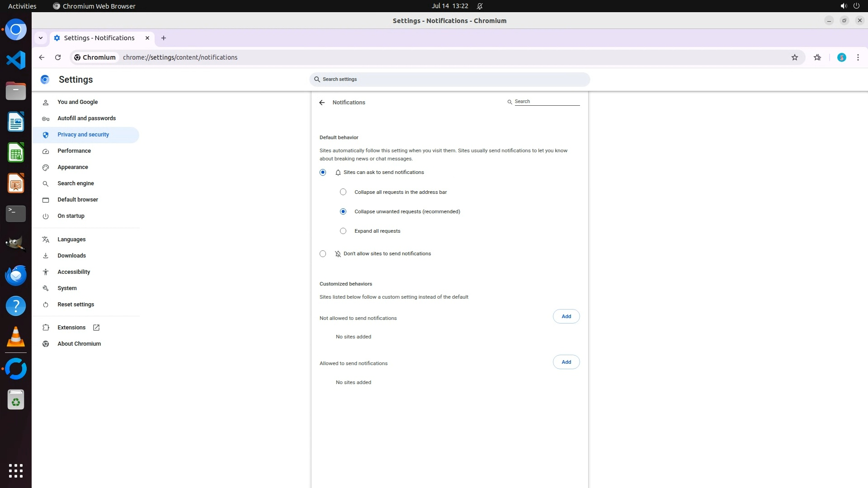
Task: Expand the tab search dropdown arrow
Action: [41, 38]
